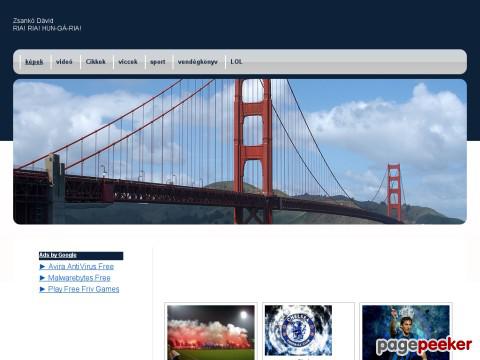Screen dimensions: 480x360
Task: Open the stadium flares photo thumbnail
Action: pos(211,332)
